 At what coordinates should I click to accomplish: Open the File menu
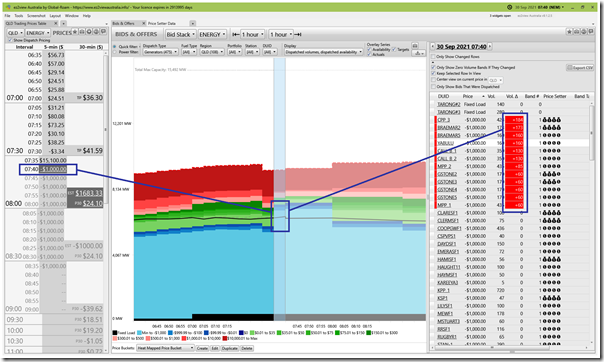(7, 16)
